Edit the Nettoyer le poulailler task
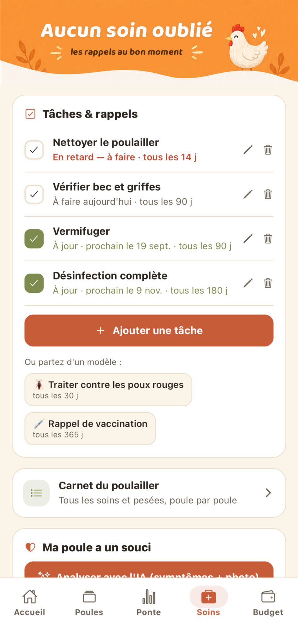This screenshot has height=644, width=298. tap(248, 150)
